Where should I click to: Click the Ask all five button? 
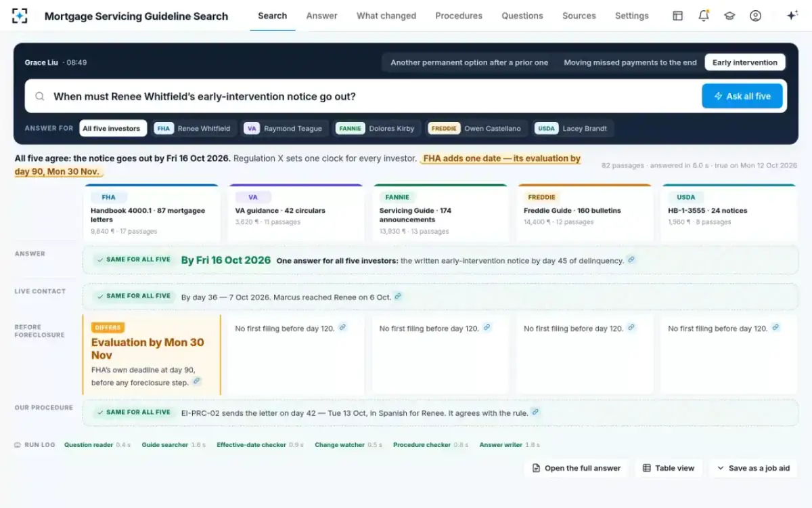click(742, 96)
